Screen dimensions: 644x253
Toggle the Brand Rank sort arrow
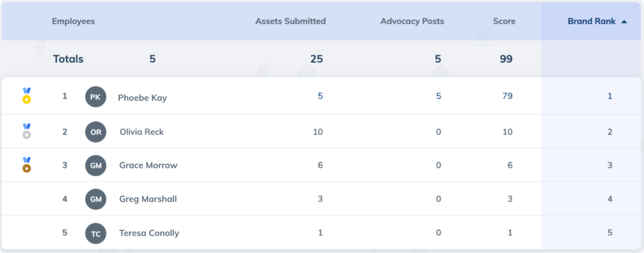[624, 22]
